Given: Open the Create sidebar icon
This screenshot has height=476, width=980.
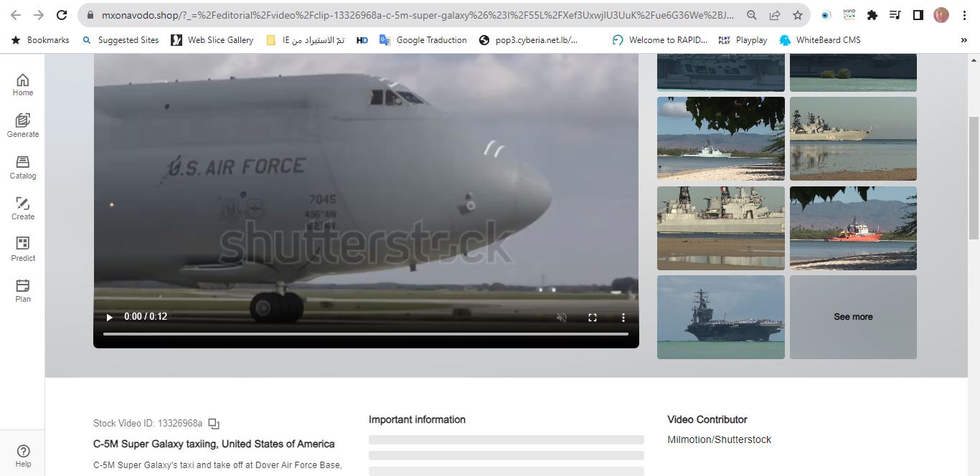Looking at the screenshot, I should [22, 208].
